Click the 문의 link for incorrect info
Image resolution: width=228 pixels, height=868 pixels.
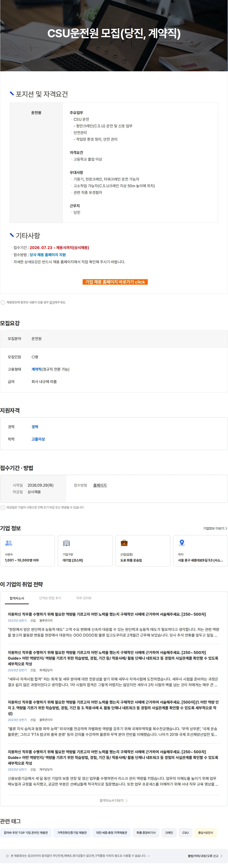[52, 302]
